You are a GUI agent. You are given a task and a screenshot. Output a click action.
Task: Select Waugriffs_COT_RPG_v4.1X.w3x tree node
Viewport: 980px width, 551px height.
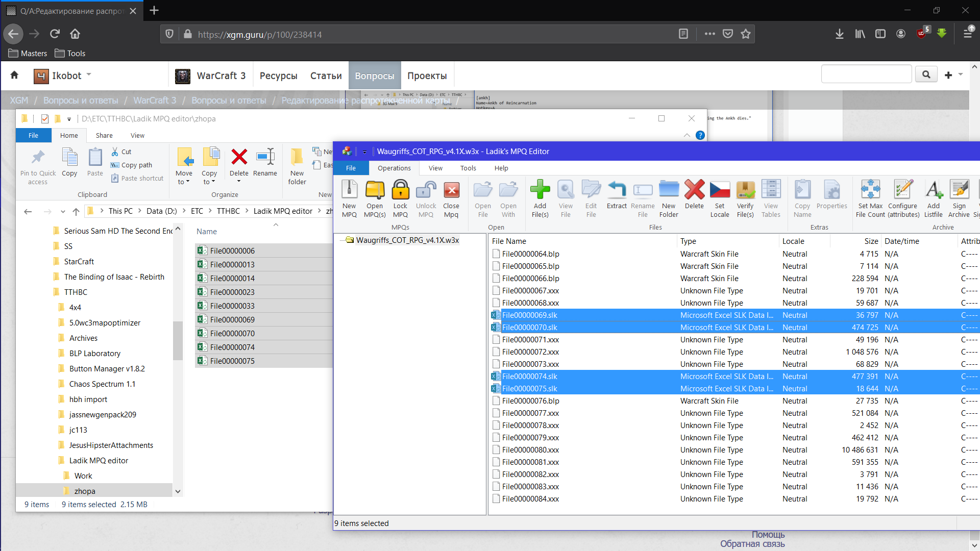tap(407, 240)
